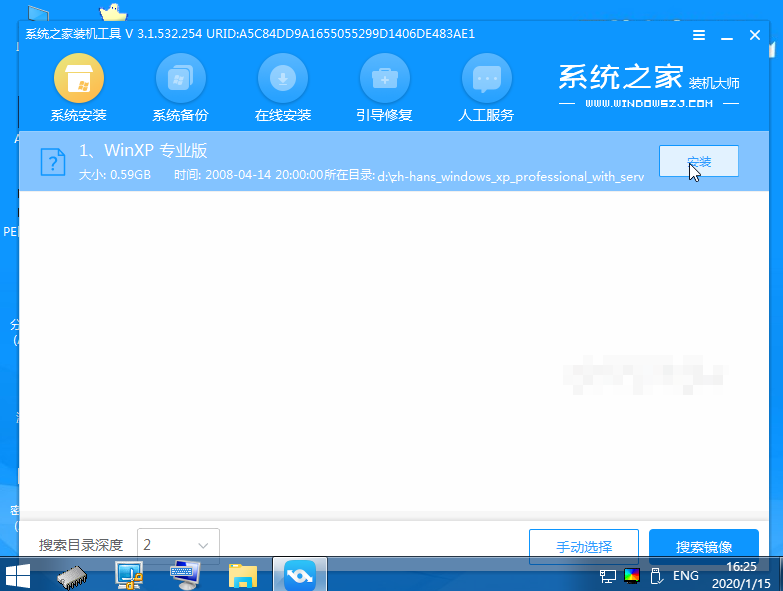The image size is (783, 591).
Task: Open 人工服务 (Manual Service) chat
Action: 486,88
